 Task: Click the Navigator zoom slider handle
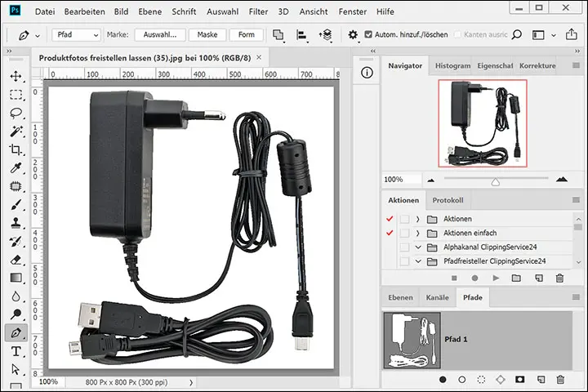pos(495,180)
